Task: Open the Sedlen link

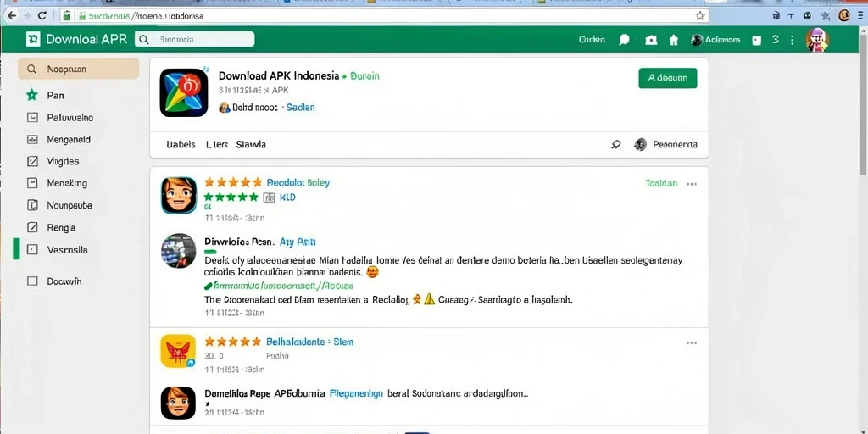Action: point(301,108)
